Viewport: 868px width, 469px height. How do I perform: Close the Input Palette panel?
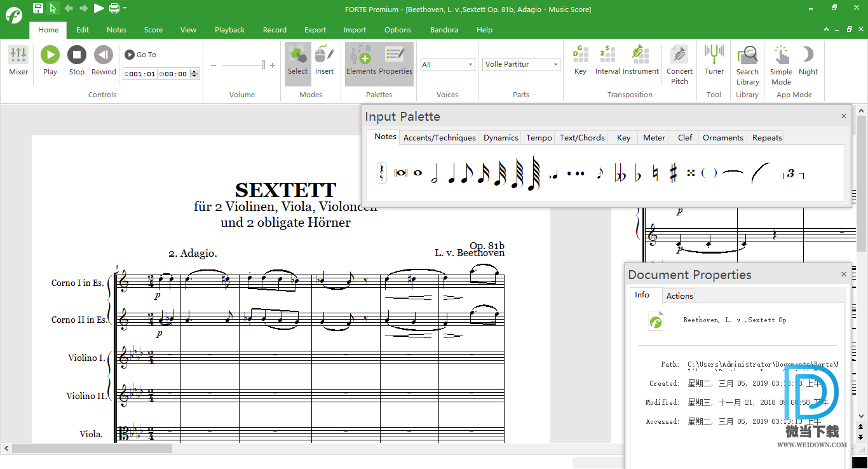[x=844, y=116]
